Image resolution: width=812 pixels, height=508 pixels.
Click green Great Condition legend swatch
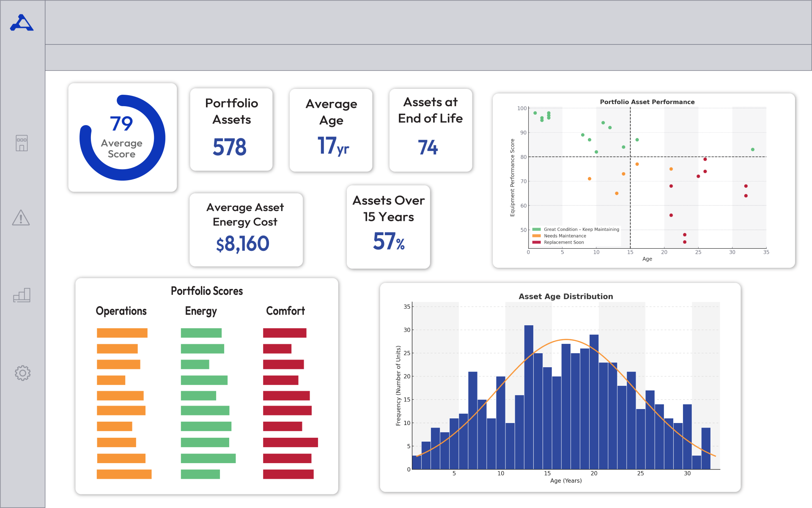536,229
